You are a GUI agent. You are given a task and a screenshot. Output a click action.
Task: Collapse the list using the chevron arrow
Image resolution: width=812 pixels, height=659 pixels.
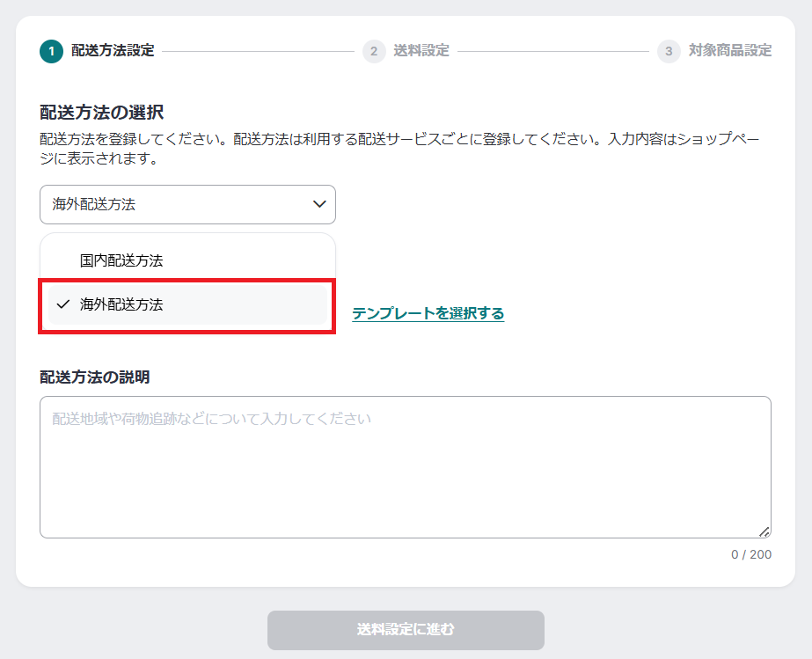(x=318, y=204)
